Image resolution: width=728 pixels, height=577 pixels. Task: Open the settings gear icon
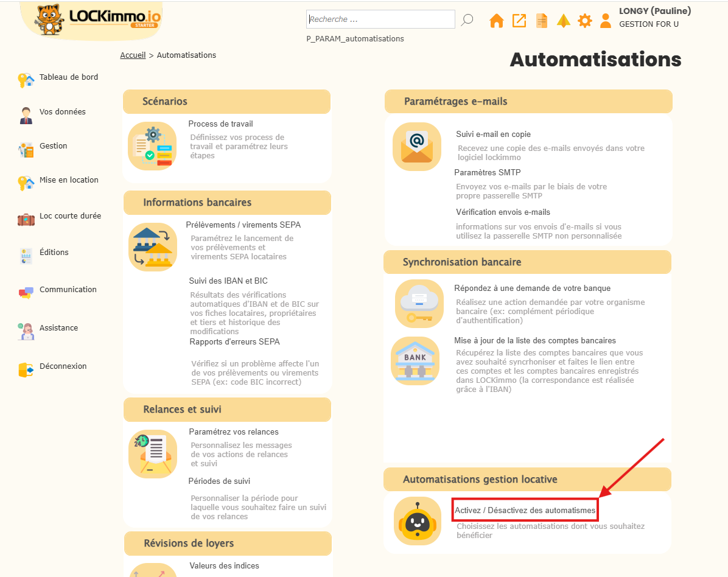[584, 21]
